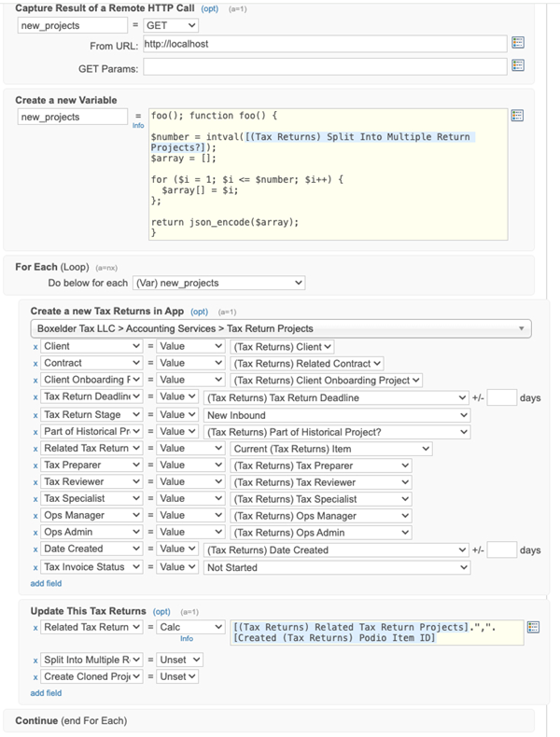
Task: Remove the Ops Admin field row
Action: pyautogui.click(x=36, y=533)
